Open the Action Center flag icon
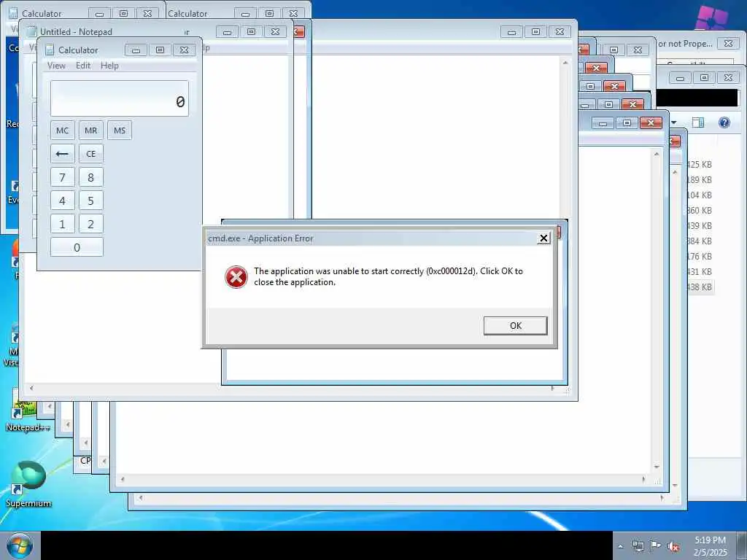747x560 pixels. (656, 545)
